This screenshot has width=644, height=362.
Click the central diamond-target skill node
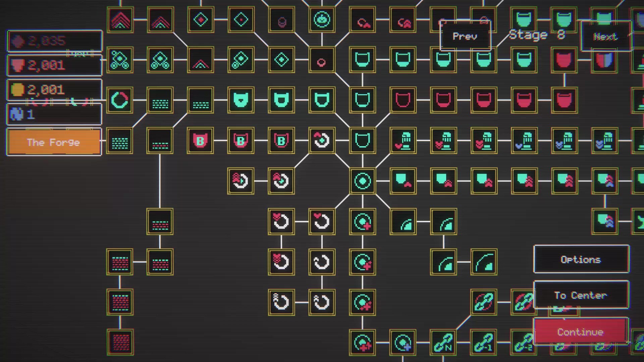click(x=363, y=181)
